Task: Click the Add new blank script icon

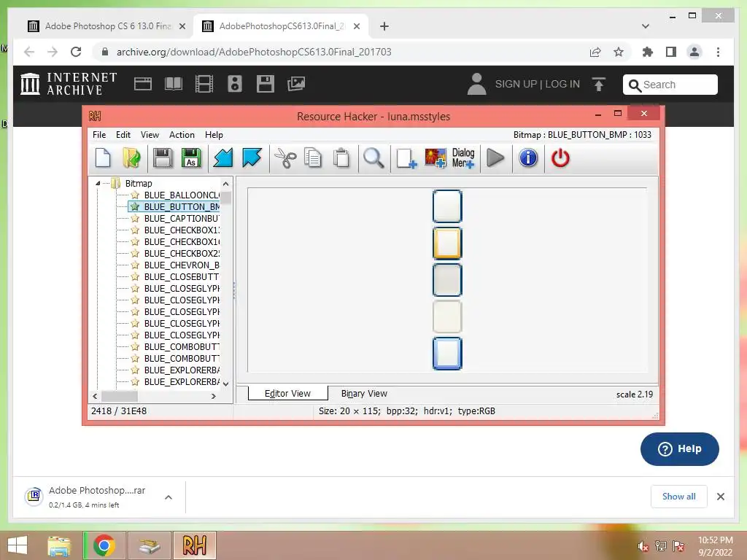Action: pyautogui.click(x=406, y=158)
